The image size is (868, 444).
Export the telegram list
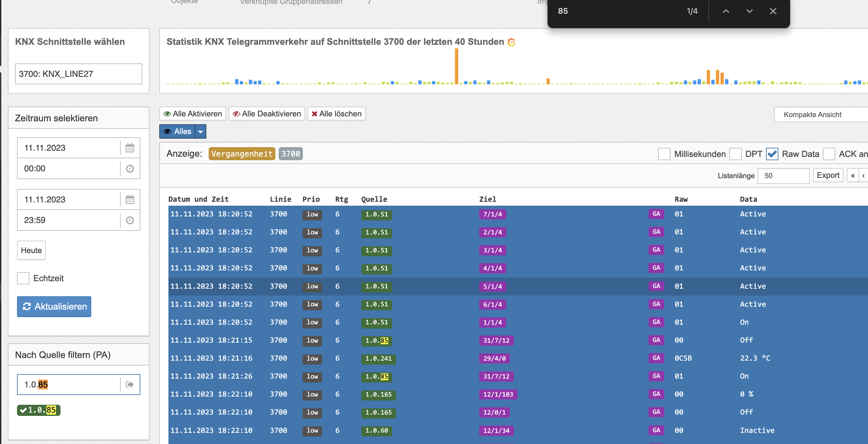[828, 176]
